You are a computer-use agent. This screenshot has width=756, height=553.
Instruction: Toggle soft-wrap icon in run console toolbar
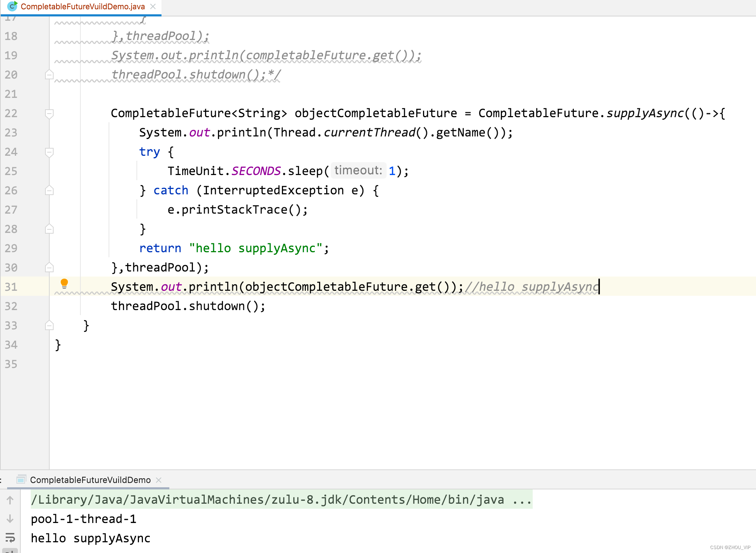pos(10,538)
